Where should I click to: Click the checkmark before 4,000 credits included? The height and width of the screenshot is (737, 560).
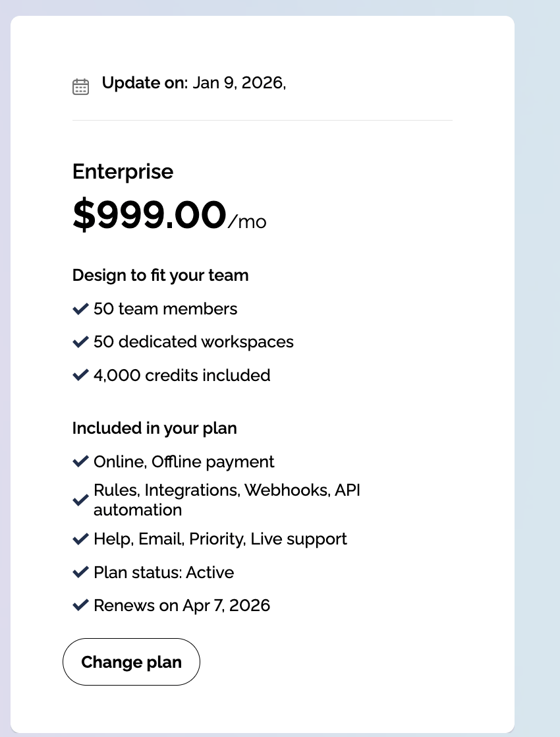pos(80,375)
